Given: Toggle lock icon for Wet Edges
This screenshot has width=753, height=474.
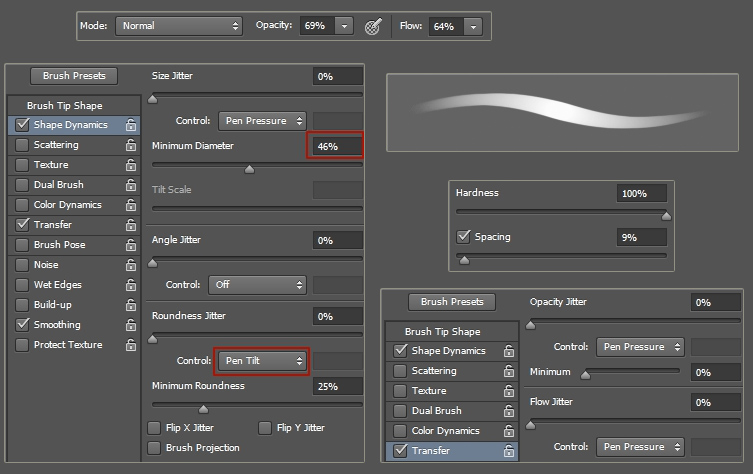Looking at the screenshot, I should coord(131,285).
